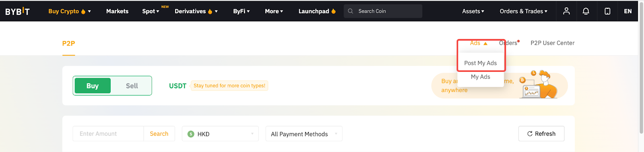The width and height of the screenshot is (644, 152).
Task: Open the ByFi dropdown
Action: [x=242, y=11]
